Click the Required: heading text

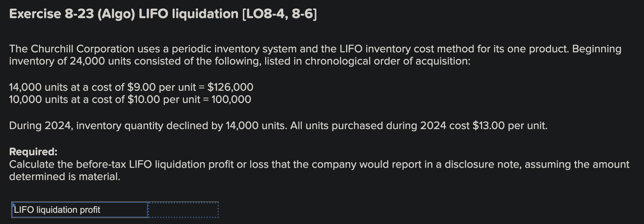pos(33,152)
